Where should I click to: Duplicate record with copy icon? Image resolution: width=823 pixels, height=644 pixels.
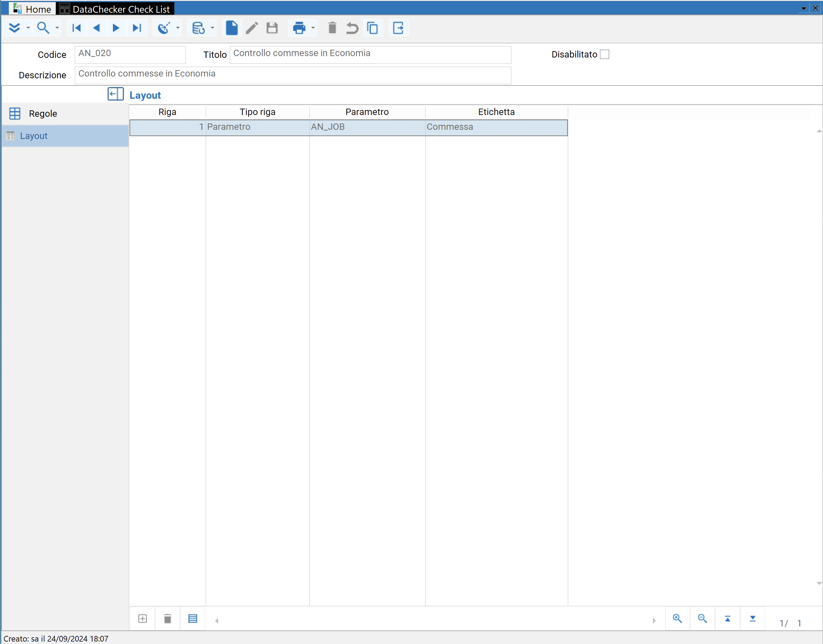click(372, 28)
